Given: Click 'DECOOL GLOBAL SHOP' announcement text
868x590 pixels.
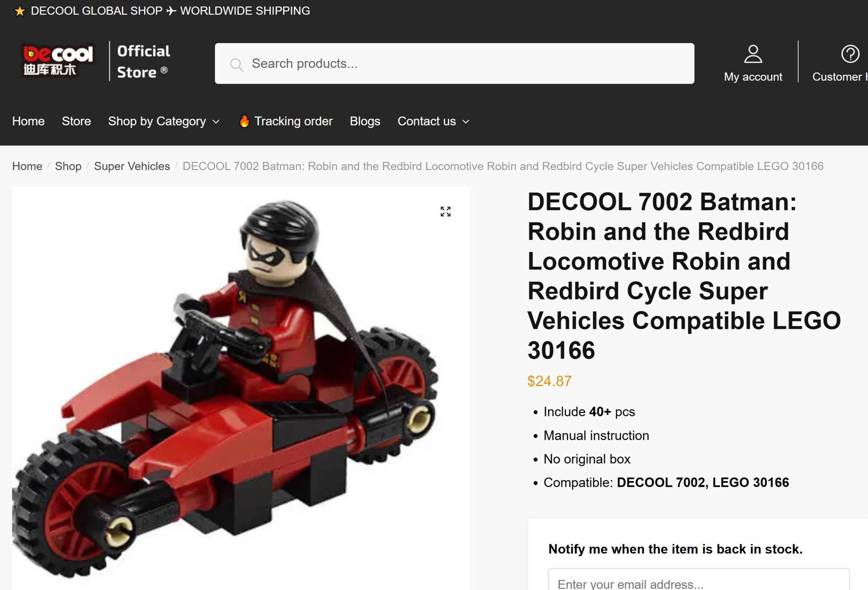Looking at the screenshot, I should [96, 11].
